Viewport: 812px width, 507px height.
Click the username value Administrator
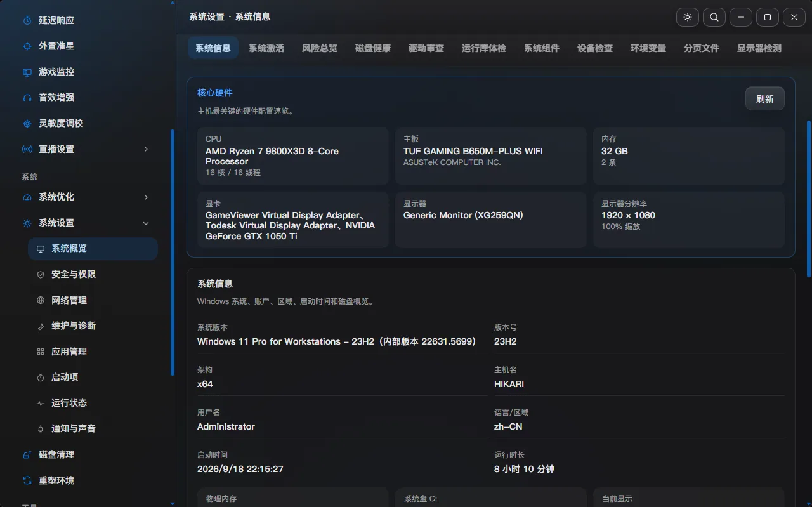tap(226, 426)
